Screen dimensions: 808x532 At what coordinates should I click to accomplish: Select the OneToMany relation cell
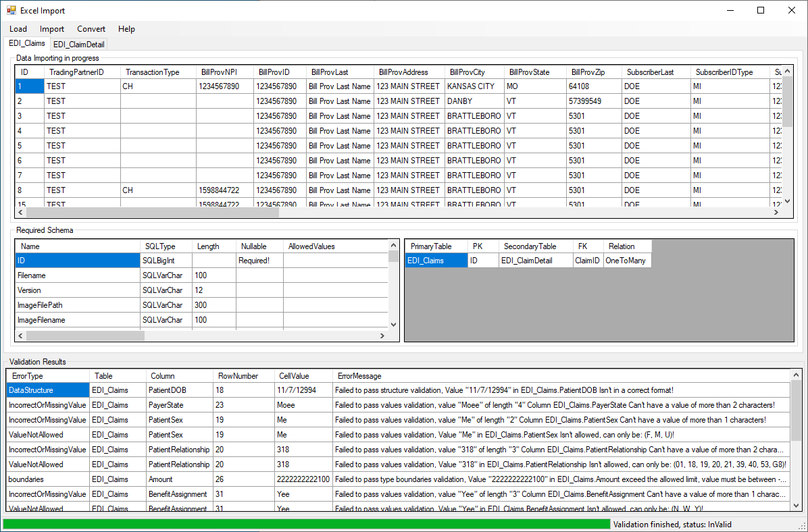click(627, 261)
